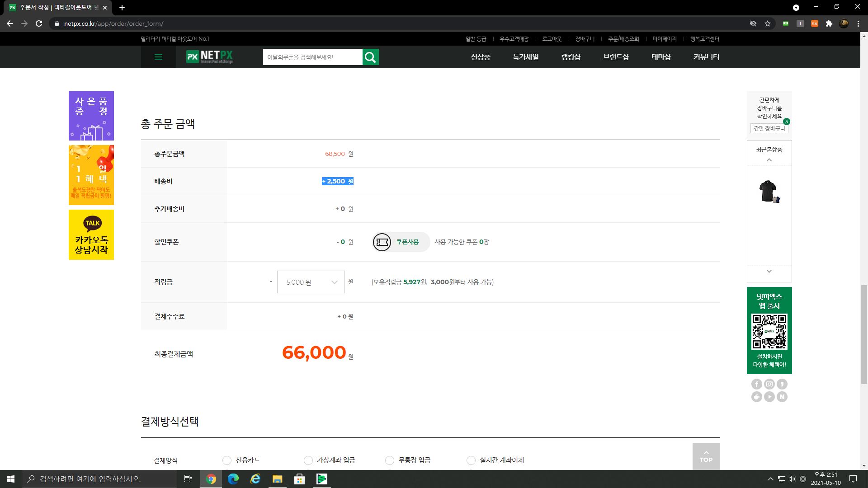Click the 66,000 final payment amount
Screen dimensions: 868x488
tap(314, 352)
